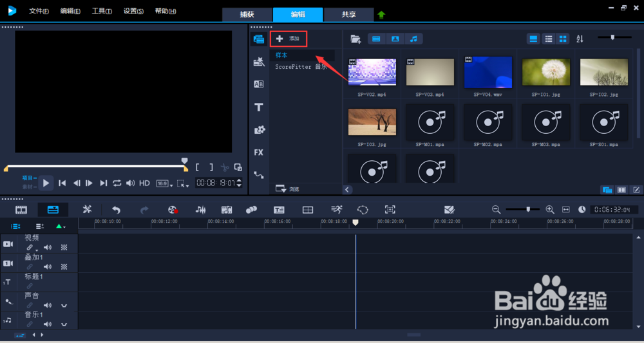The image size is (644, 343).
Task: Toggle transparency on 叠加1 track
Action: point(64,266)
